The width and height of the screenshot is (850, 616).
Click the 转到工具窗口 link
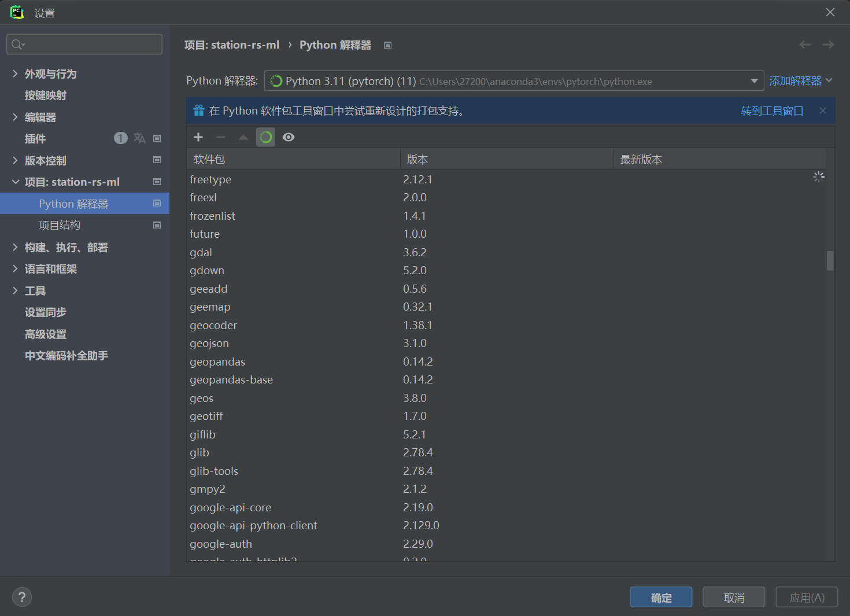773,110
